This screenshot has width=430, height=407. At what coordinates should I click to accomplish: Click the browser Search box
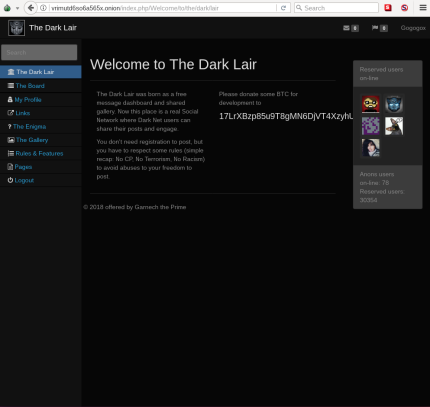pos(336,8)
